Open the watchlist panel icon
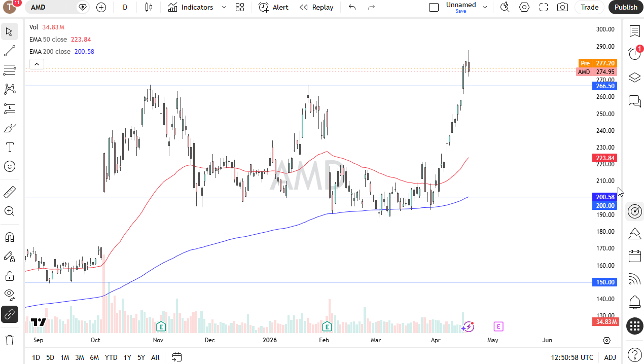 click(634, 31)
